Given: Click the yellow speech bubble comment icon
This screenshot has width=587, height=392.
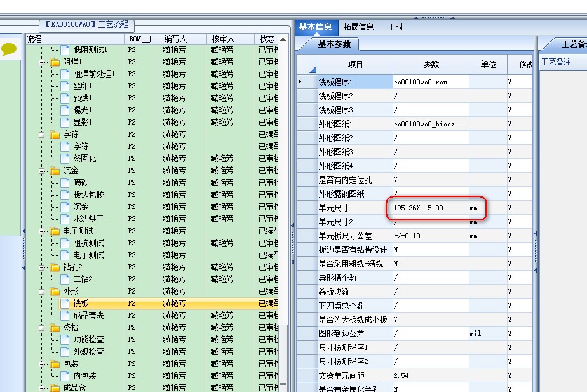Looking at the screenshot, I should tap(9, 49).
